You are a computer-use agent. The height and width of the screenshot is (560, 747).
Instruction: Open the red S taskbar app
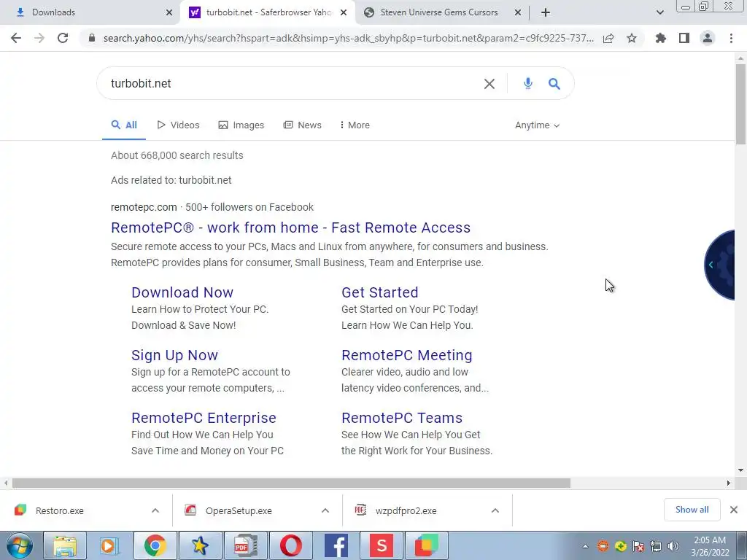tap(381, 545)
